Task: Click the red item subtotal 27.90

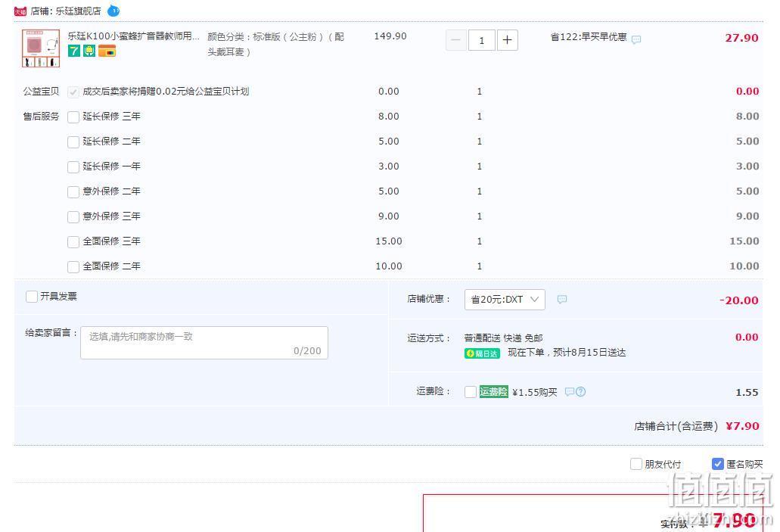Action: [741, 38]
